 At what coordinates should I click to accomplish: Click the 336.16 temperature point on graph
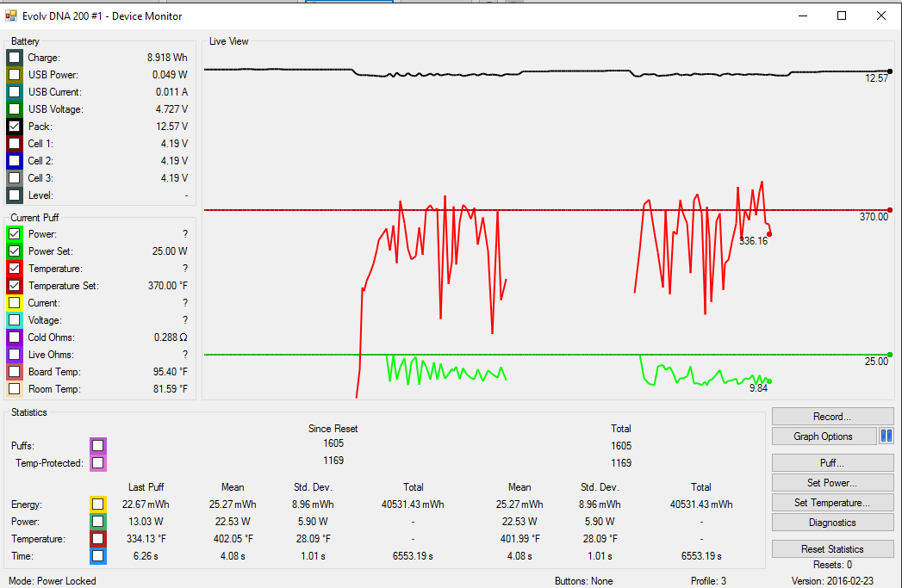pyautogui.click(x=769, y=234)
